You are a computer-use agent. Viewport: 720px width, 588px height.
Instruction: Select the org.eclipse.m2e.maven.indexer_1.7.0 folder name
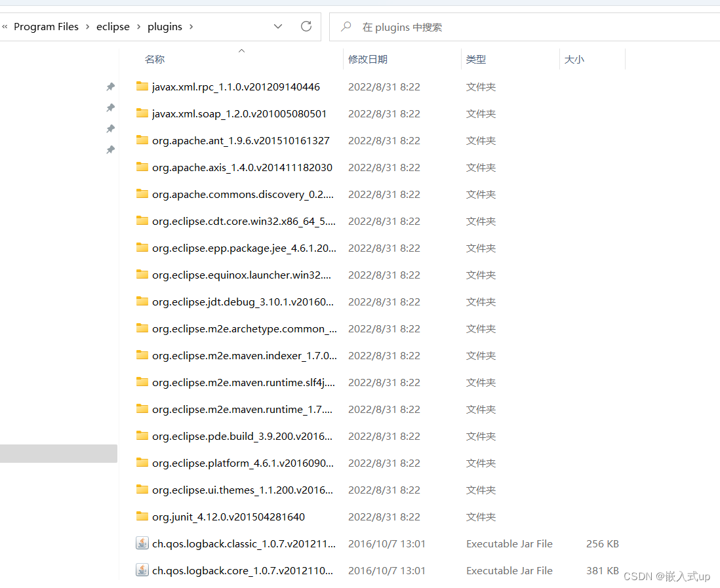[245, 355]
